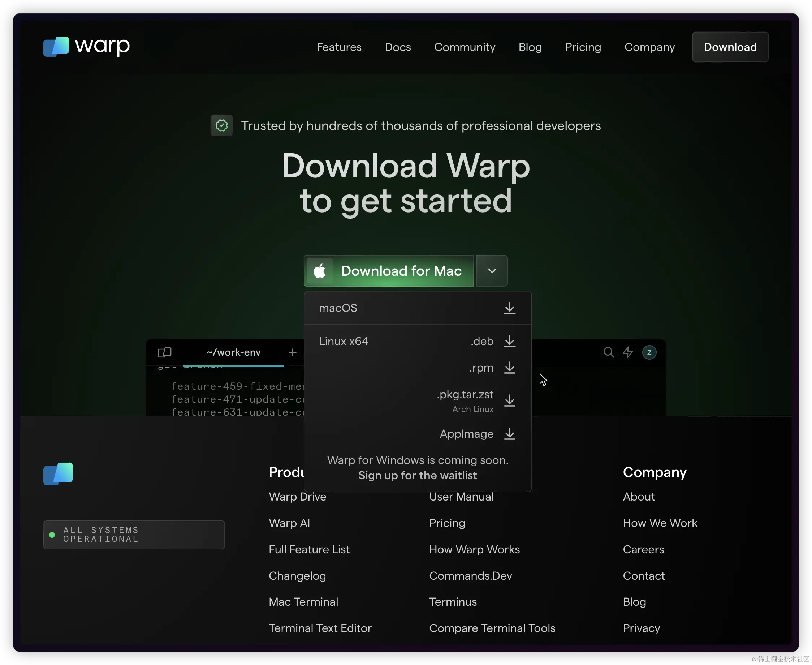Viewport: 812px width, 665px height.
Task: Select the ~/work-env terminal tab
Action: (234, 352)
